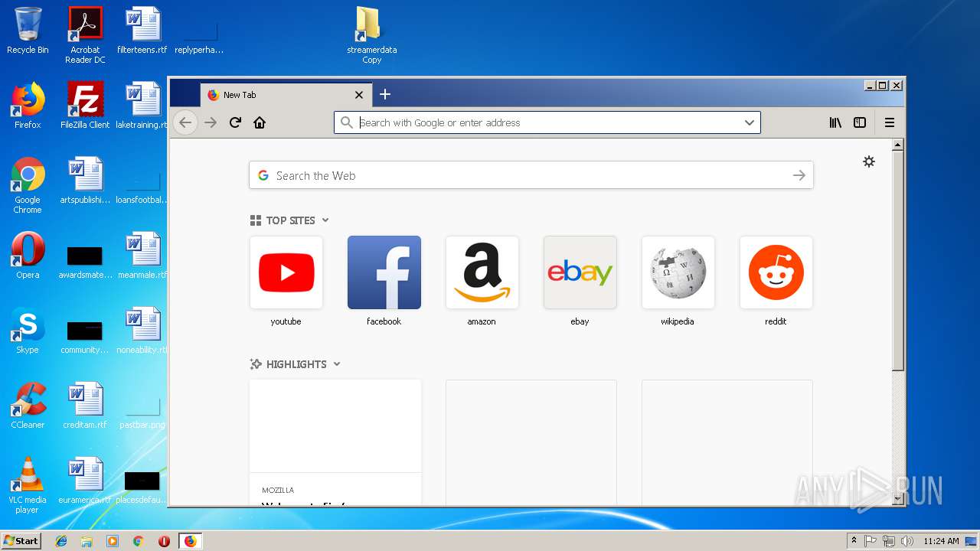The height and width of the screenshot is (551, 980).
Task: Select the euramerica.rtf desktop file
Action: coord(85,481)
